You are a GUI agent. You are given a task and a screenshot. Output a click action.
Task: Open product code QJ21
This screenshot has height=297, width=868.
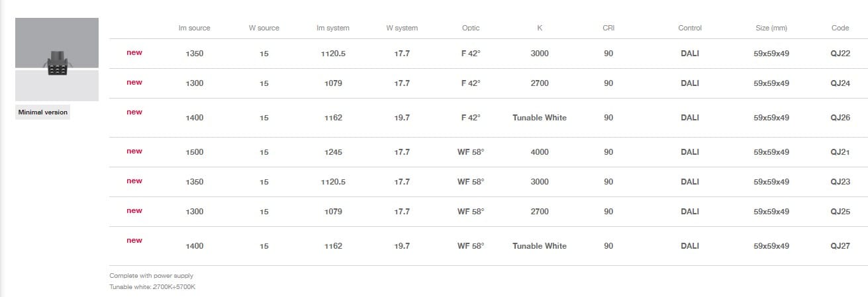(840, 152)
